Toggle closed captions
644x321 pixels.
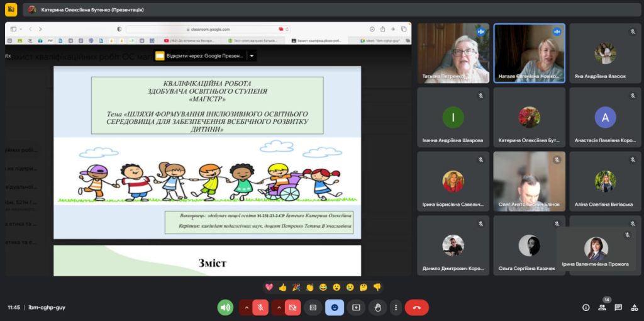(x=313, y=307)
